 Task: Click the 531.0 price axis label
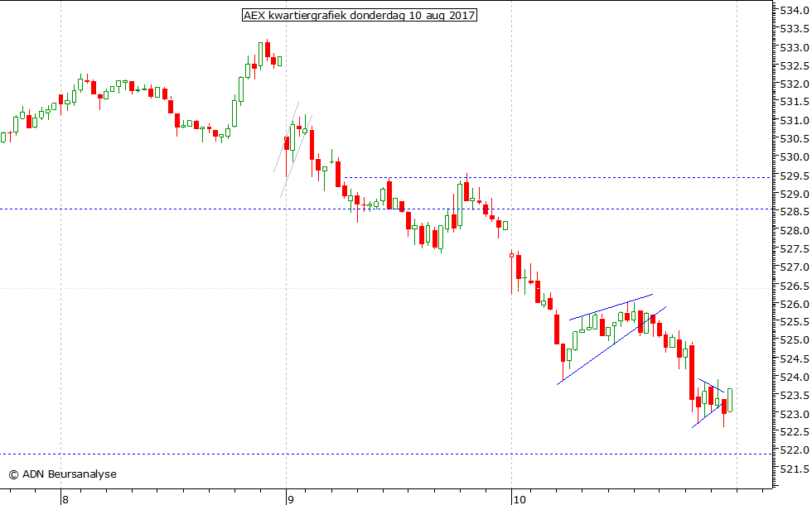(x=795, y=121)
